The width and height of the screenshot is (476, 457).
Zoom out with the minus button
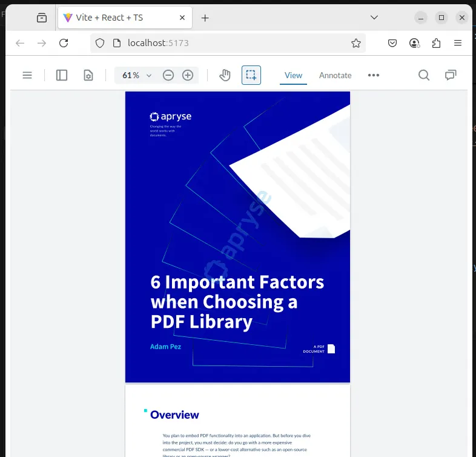pos(168,75)
